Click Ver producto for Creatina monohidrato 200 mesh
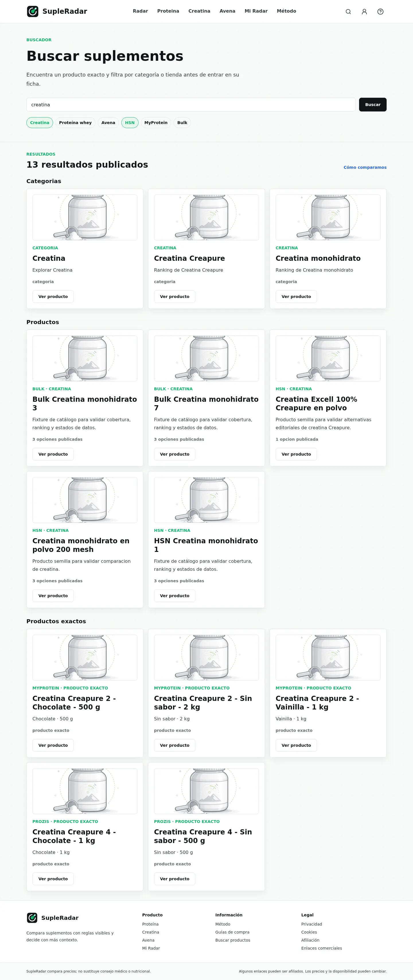 pyautogui.click(x=53, y=595)
